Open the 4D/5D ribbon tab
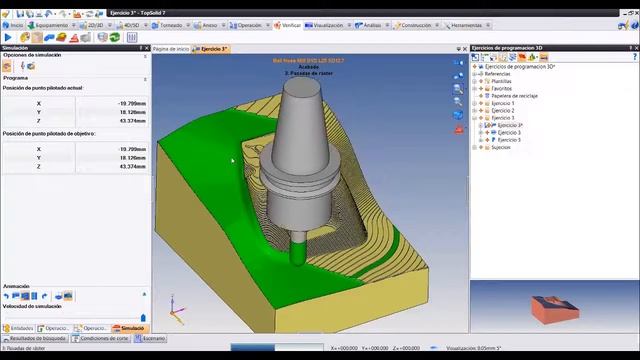This screenshot has height=360, width=640. coord(128,25)
